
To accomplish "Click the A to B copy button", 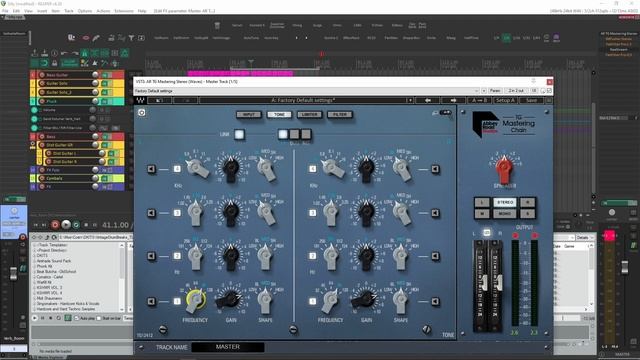I will pyautogui.click(x=480, y=100).
